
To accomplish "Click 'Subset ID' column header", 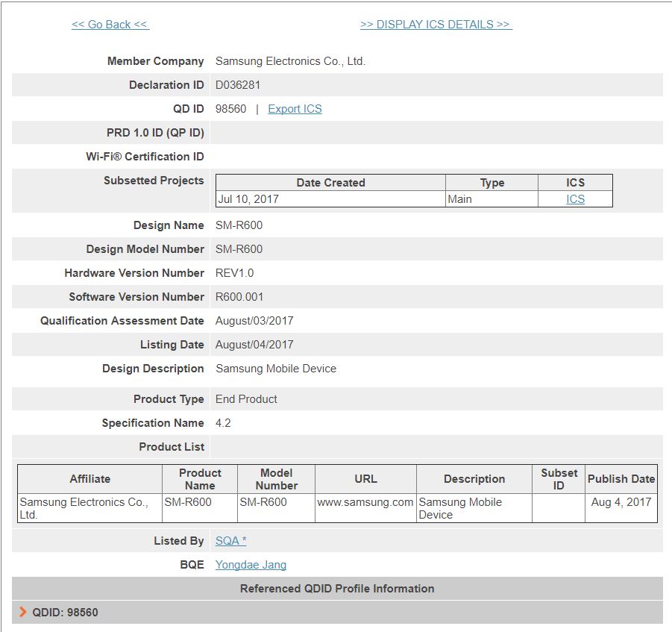I will 559,479.
